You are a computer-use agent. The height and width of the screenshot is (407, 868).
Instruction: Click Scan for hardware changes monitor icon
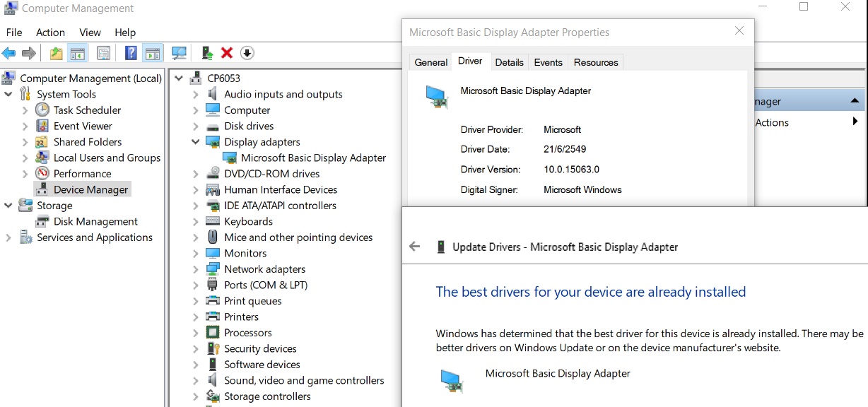[x=179, y=53]
